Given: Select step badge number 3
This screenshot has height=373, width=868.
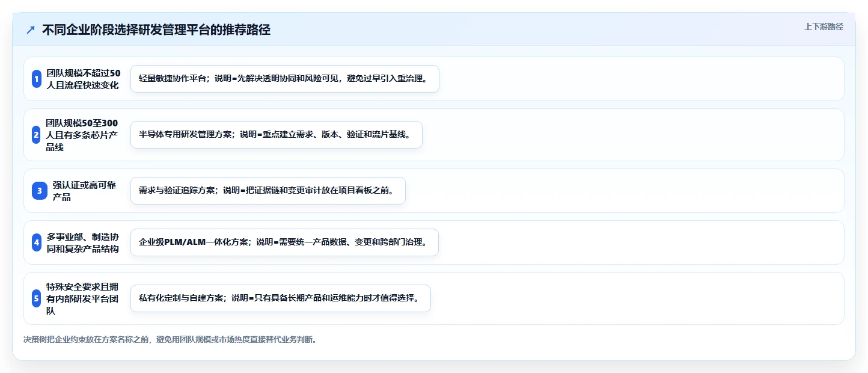Looking at the screenshot, I should tap(39, 191).
